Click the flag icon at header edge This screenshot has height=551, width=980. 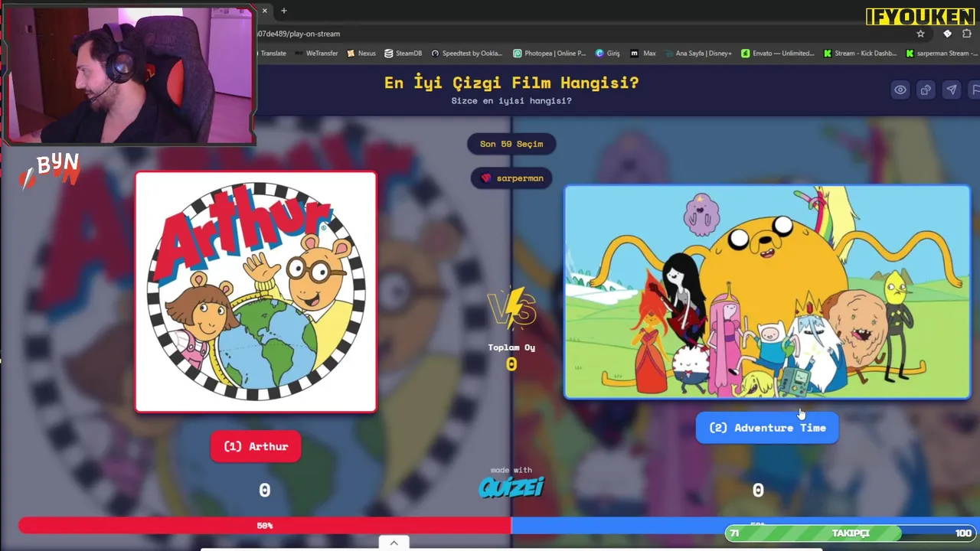click(x=975, y=90)
